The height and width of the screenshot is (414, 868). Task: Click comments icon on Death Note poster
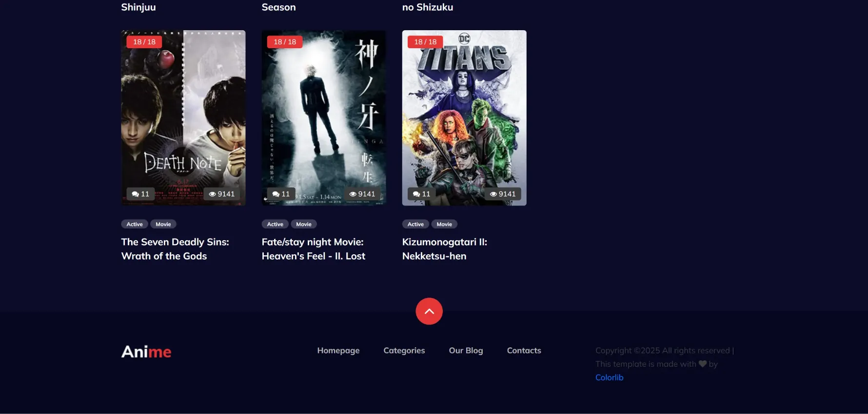pos(136,194)
